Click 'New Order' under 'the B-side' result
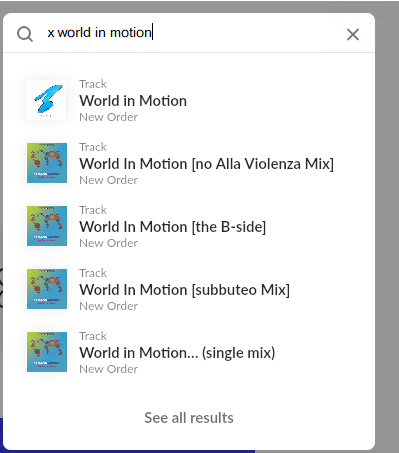399x453 pixels. 108,243
